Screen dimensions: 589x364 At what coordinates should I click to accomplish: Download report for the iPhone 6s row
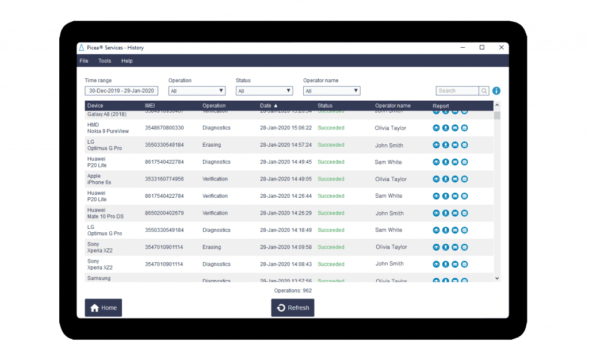click(x=446, y=179)
